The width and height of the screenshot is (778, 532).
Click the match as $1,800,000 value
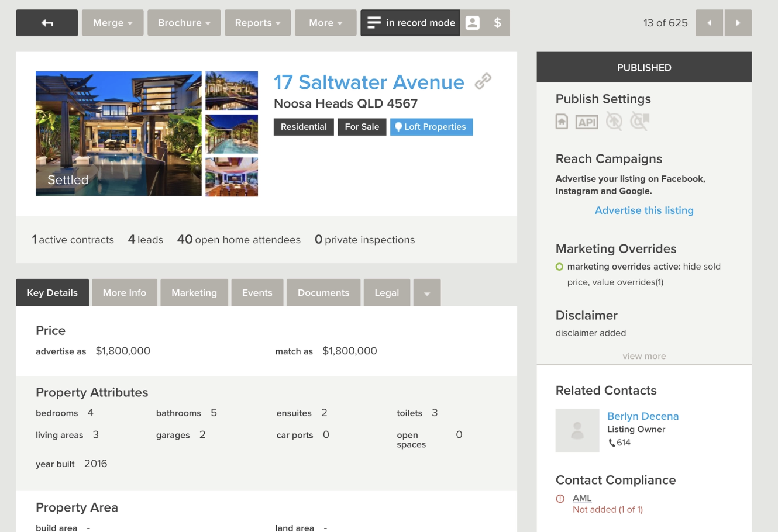(x=350, y=351)
